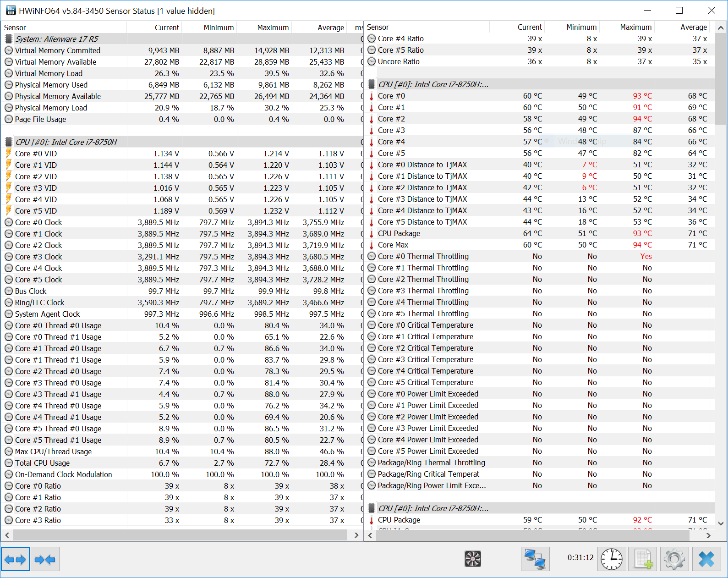Viewport: 728px width, 578px height.
Task: Open fan control via the fan icon
Action: tap(473, 559)
